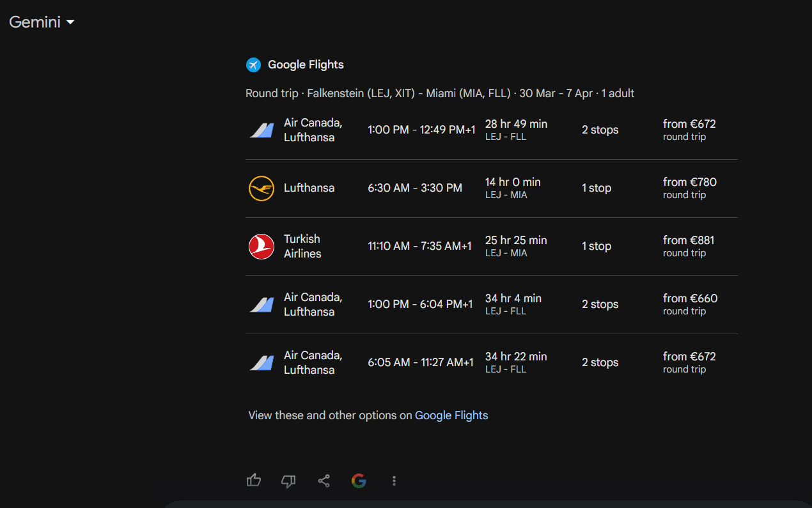The image size is (812, 508).
Task: Open the Gemini model dropdown
Action: click(x=42, y=22)
